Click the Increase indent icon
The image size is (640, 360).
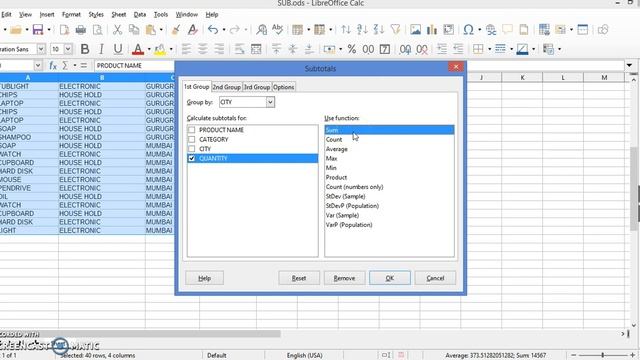442,49
